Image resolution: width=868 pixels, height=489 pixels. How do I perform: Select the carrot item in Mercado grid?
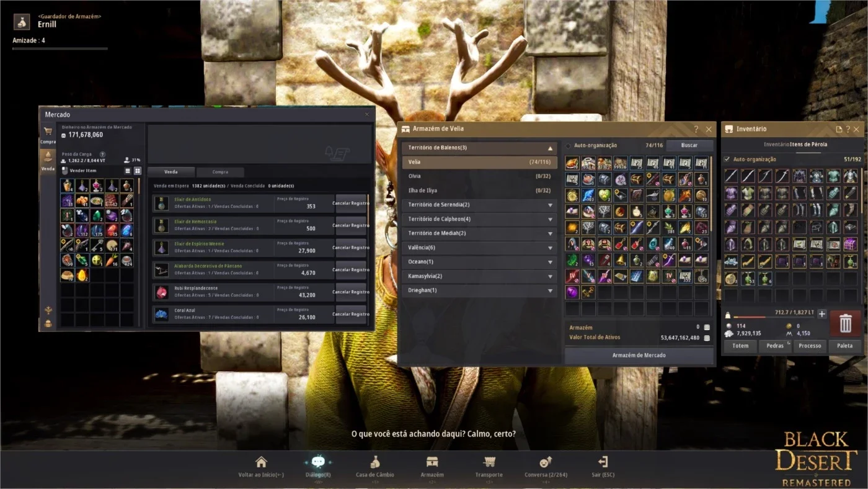[112, 261]
